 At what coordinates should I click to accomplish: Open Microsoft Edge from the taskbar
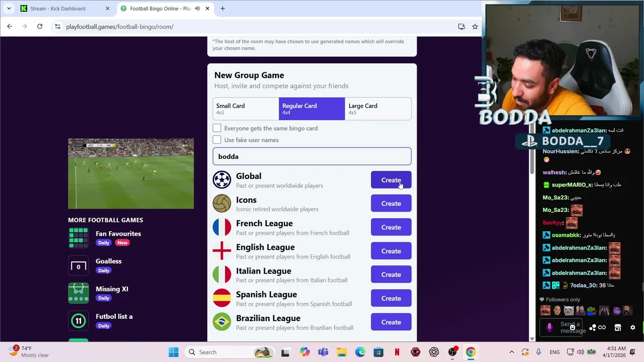point(360,352)
